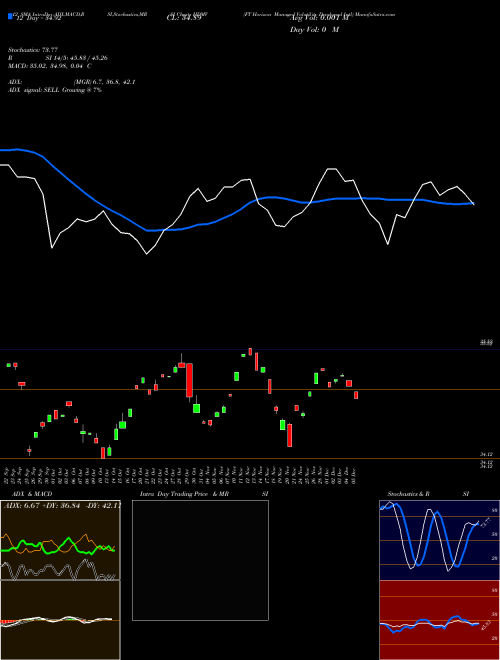Open the empty Intra Day Trading Price panel

[200, 560]
